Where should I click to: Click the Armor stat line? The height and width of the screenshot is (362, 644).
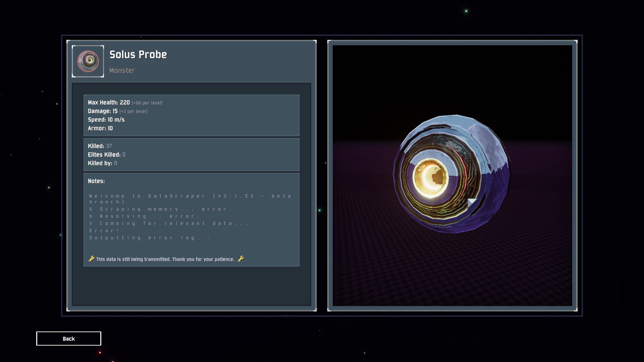(x=100, y=128)
